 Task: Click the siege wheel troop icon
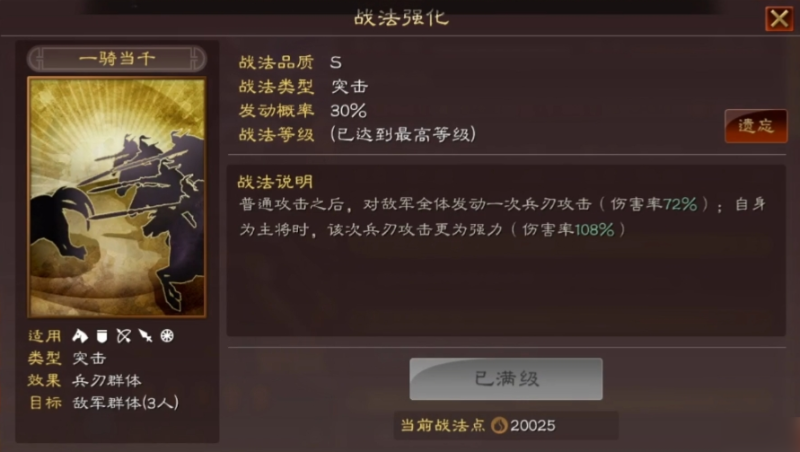coord(167,336)
